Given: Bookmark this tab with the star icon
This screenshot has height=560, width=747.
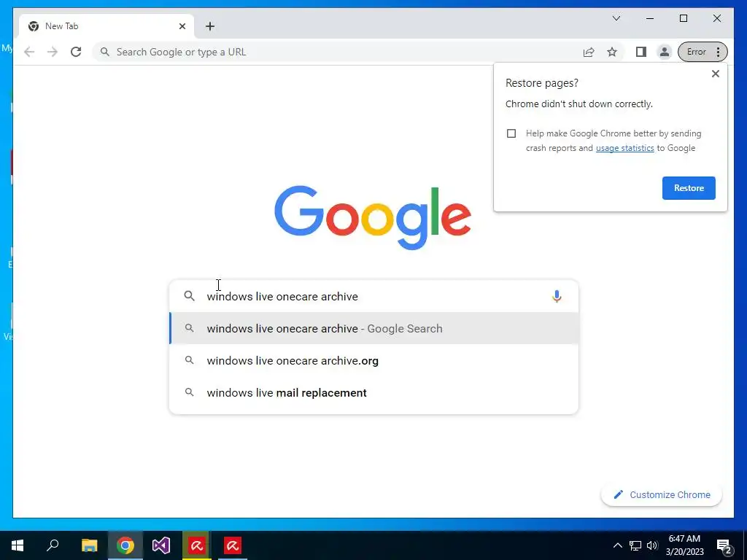Looking at the screenshot, I should pyautogui.click(x=612, y=52).
